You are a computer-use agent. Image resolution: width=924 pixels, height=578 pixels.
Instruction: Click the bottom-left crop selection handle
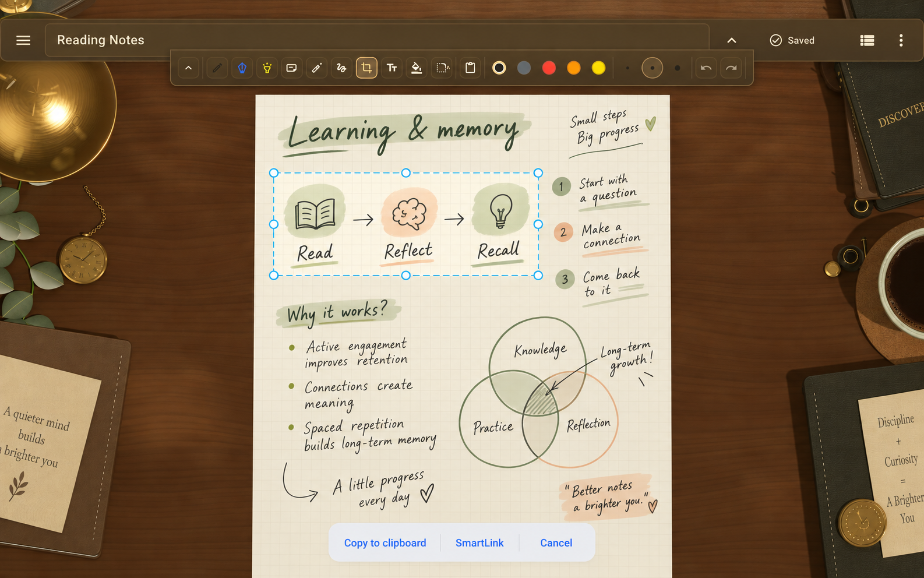(274, 275)
